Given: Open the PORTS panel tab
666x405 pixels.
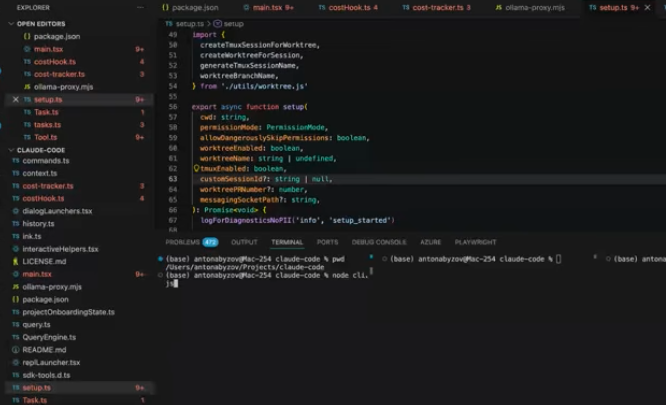Looking at the screenshot, I should coord(327,242).
